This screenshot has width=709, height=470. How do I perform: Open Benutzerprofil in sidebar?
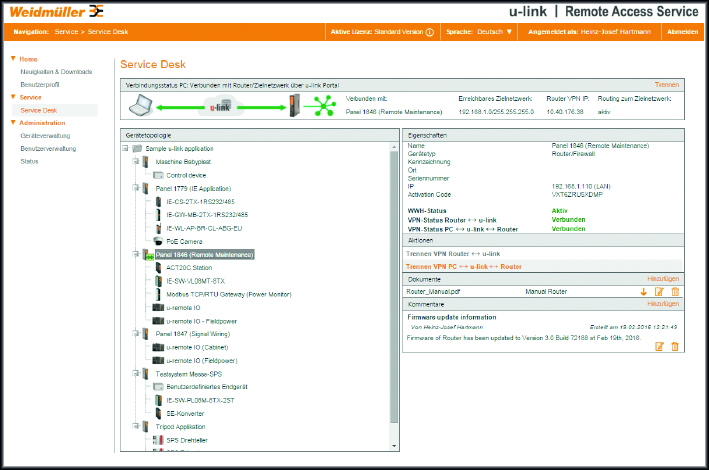point(40,85)
